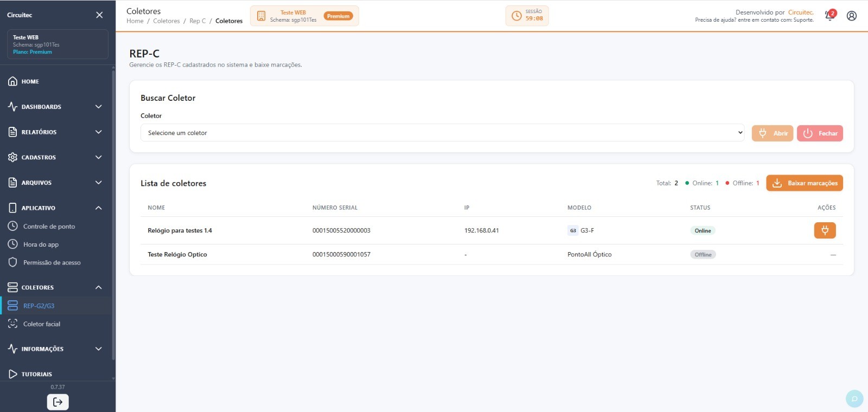Open the notifications bell icon
This screenshot has height=412, width=868.
[x=830, y=16]
